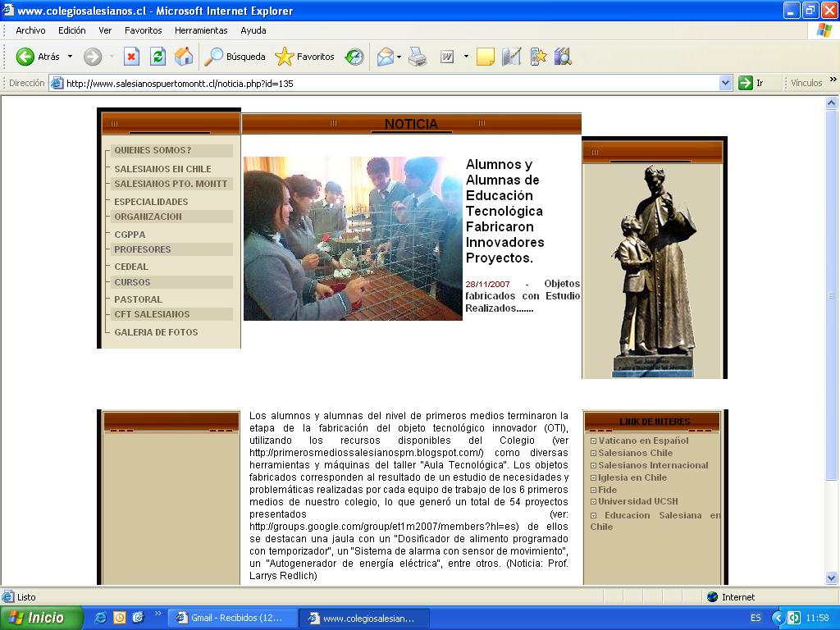Screen dimensions: 840x630
Task: Open CURSOS sidebar link
Action: point(132,282)
